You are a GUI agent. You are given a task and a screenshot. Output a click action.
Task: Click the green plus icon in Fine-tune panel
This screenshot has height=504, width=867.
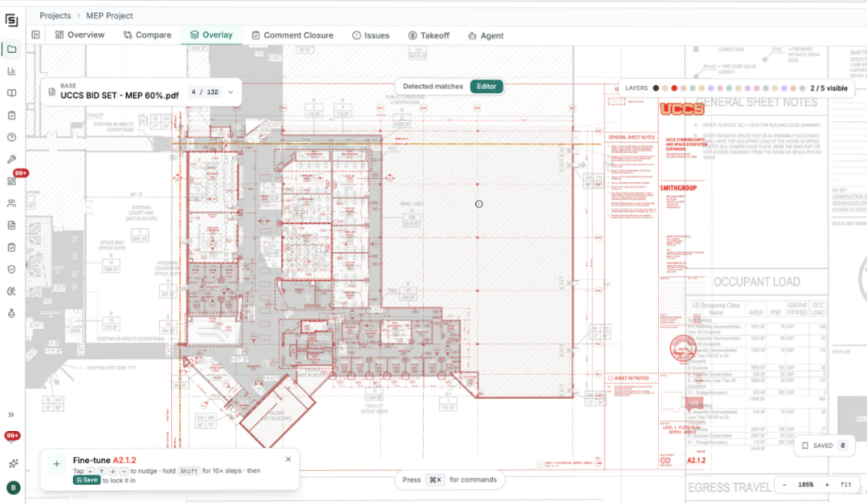pyautogui.click(x=56, y=464)
